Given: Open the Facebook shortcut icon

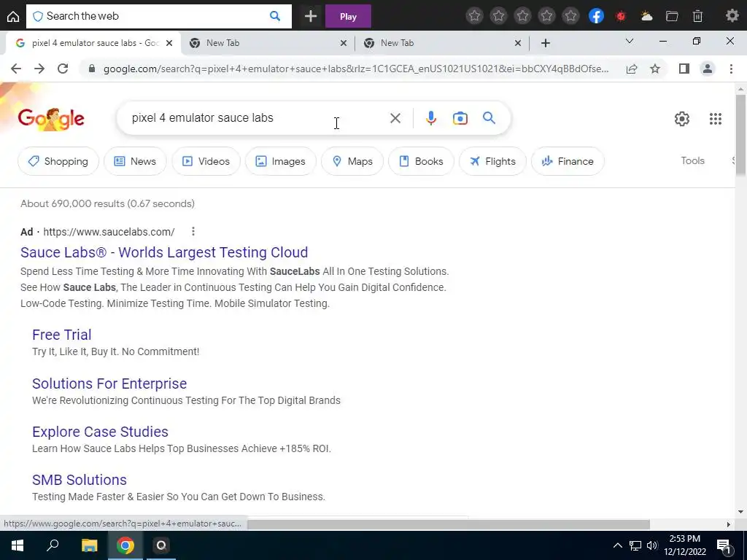Looking at the screenshot, I should pyautogui.click(x=596, y=16).
